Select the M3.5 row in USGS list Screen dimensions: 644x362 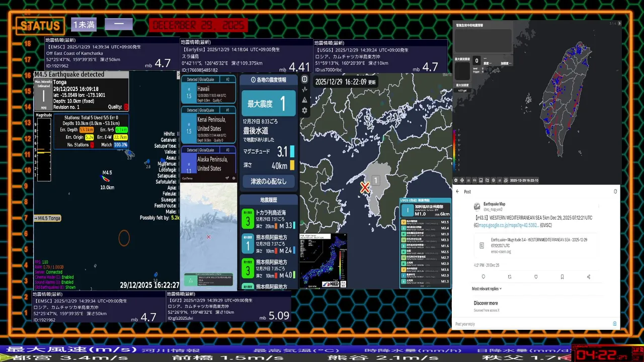[425, 222]
